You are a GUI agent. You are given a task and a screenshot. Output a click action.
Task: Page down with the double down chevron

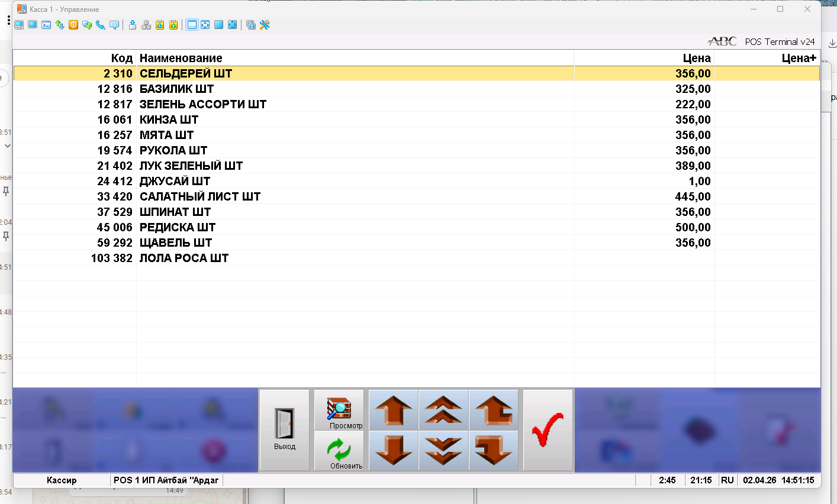[x=443, y=451]
